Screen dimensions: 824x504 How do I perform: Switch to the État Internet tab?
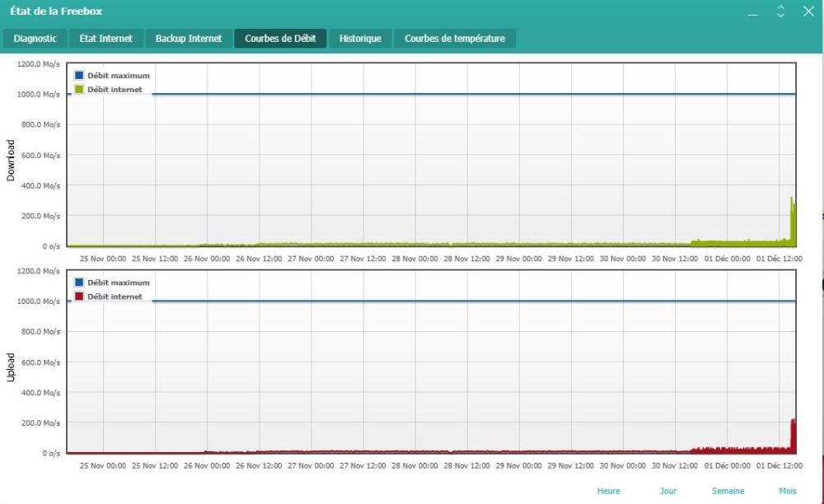[105, 39]
